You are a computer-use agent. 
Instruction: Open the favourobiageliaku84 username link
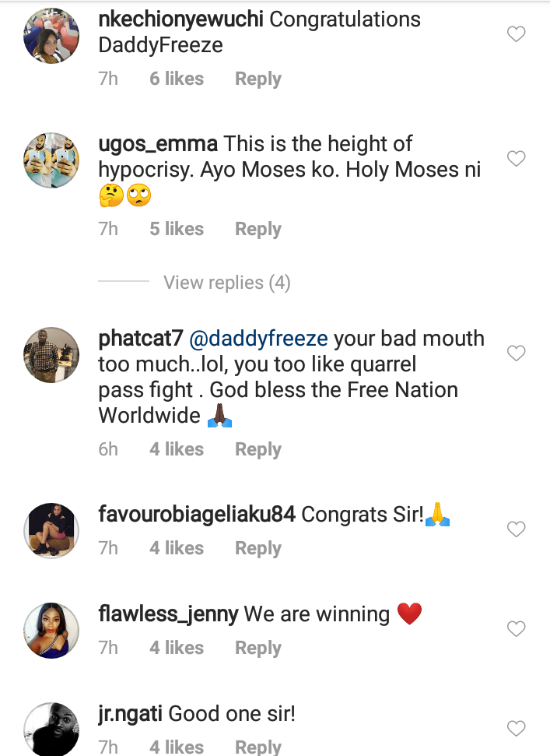[x=197, y=515]
